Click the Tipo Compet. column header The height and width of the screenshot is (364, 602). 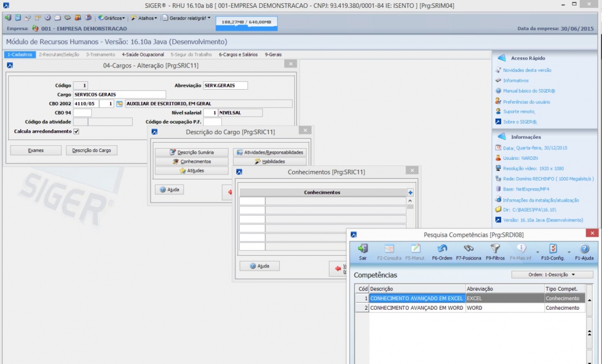click(565, 289)
